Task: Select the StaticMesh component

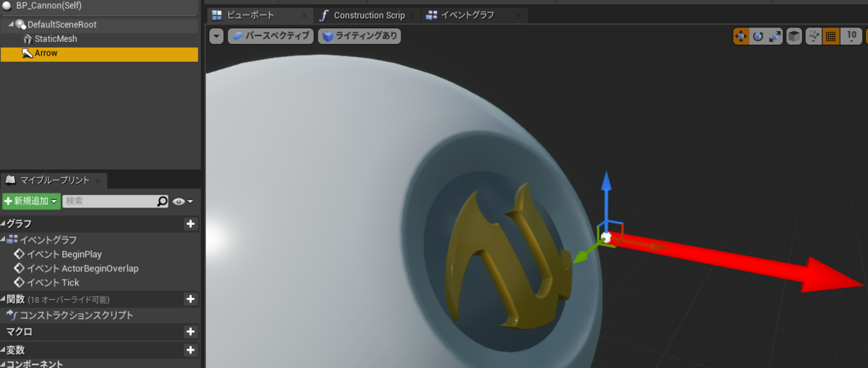Action: pyautogui.click(x=99, y=39)
